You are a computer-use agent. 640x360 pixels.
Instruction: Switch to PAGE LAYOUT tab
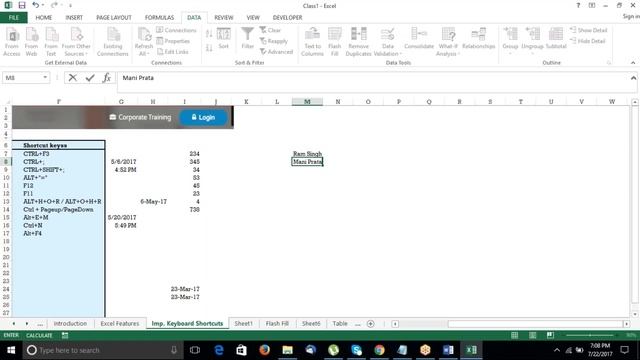pos(114,18)
